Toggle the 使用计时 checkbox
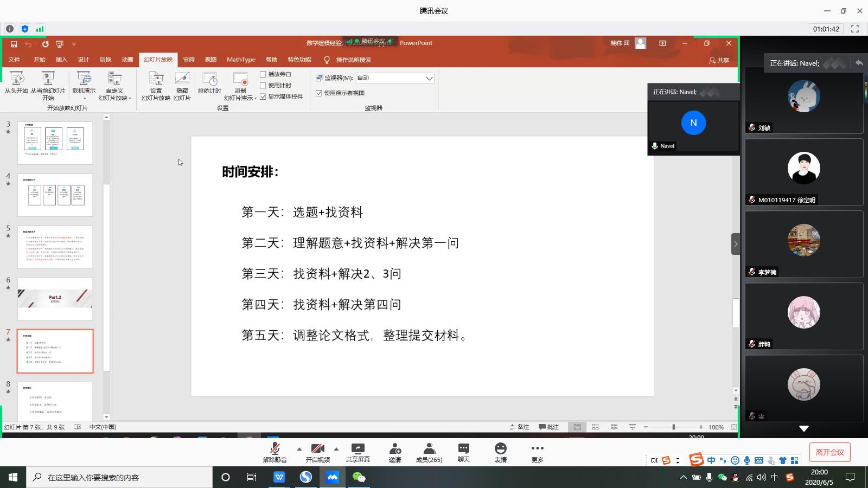The image size is (868, 488). (x=263, y=86)
